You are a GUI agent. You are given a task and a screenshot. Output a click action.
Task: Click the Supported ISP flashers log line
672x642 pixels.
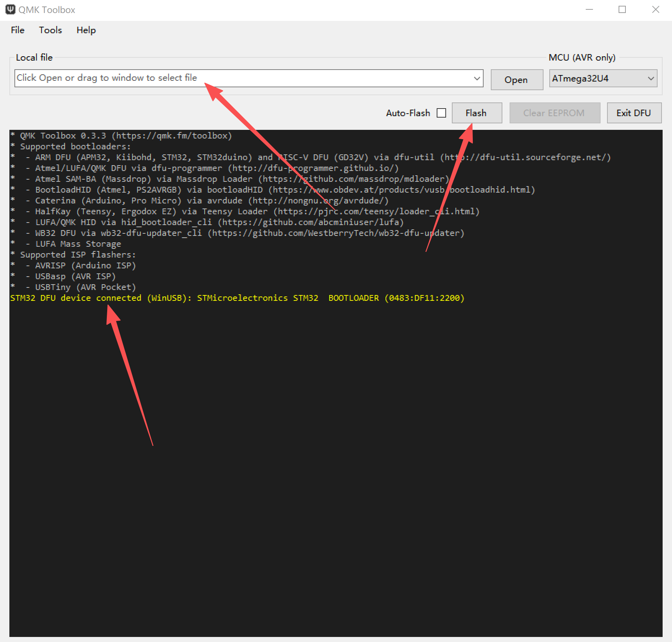78,255
